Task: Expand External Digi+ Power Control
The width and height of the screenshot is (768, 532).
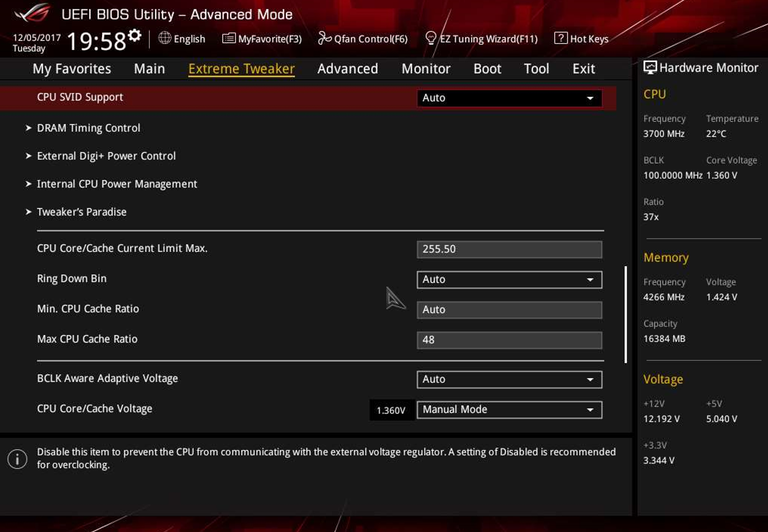Action: click(106, 156)
